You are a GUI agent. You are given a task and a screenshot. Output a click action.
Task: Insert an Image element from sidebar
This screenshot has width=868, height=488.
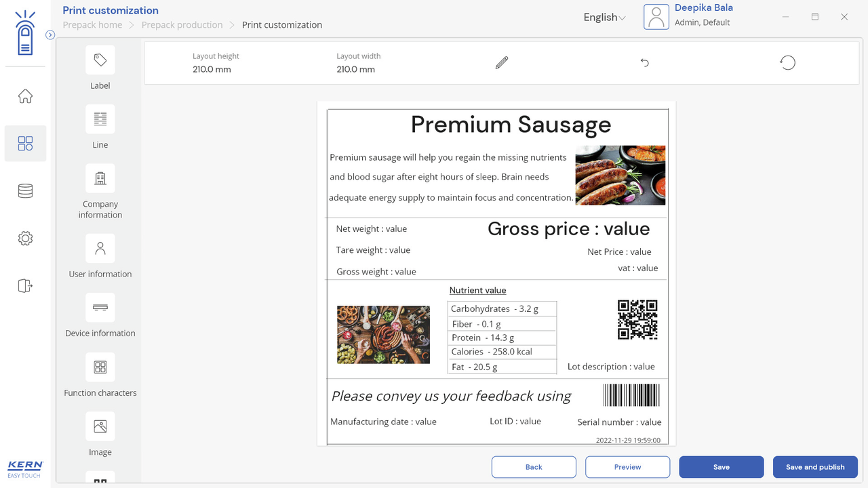coord(100,426)
